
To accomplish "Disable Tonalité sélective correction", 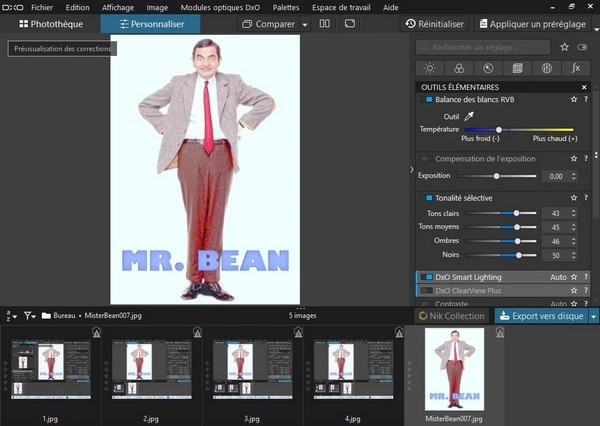I will (x=428, y=198).
